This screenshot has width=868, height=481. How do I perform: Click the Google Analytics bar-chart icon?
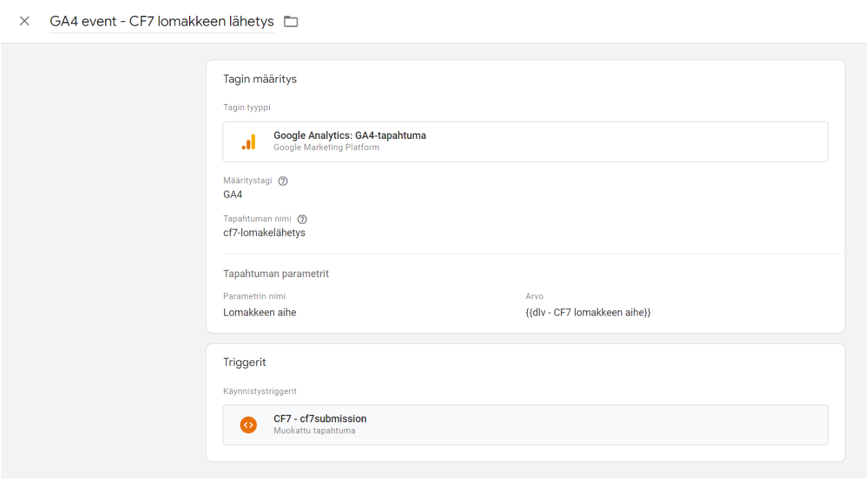coord(248,141)
